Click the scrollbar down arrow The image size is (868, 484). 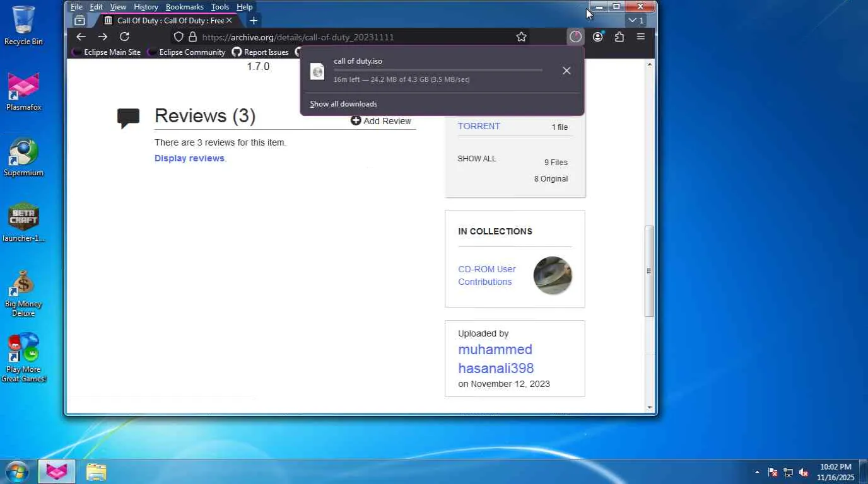[x=649, y=407]
